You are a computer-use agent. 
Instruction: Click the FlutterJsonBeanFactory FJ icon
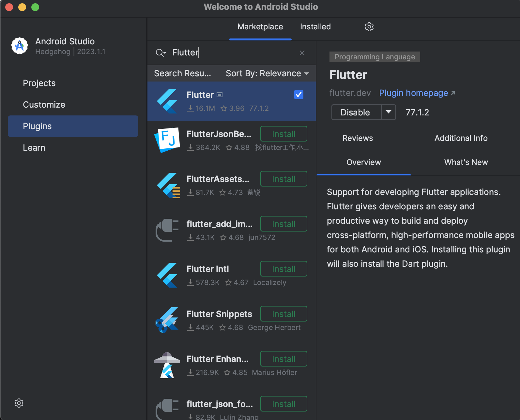pyautogui.click(x=167, y=140)
